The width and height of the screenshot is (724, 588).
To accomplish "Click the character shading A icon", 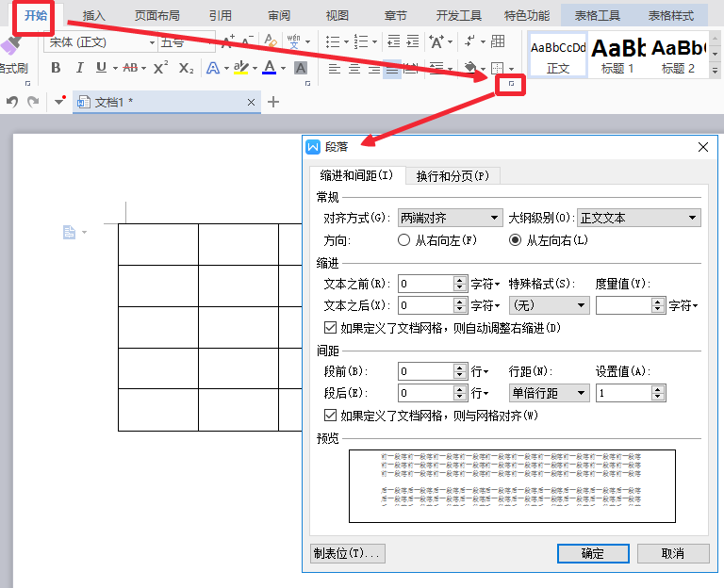I will click(301, 68).
